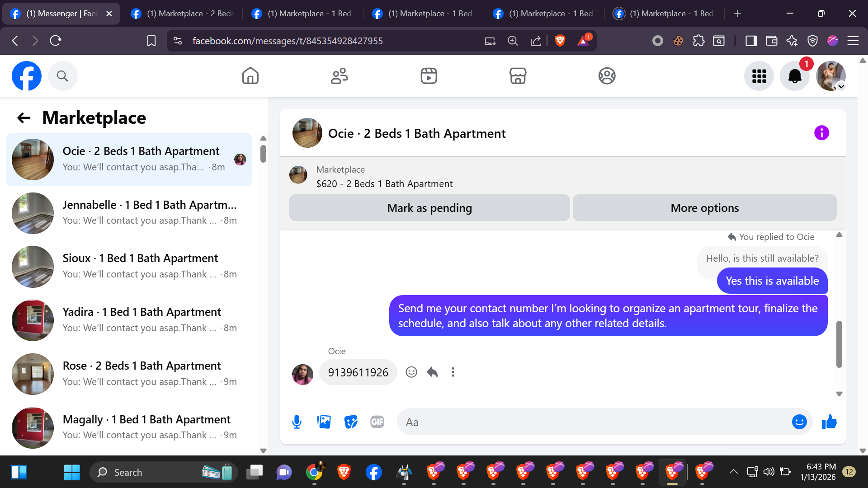Screen dimensions: 868x488
Task: Send a thumbs-up like
Action: coord(829,422)
